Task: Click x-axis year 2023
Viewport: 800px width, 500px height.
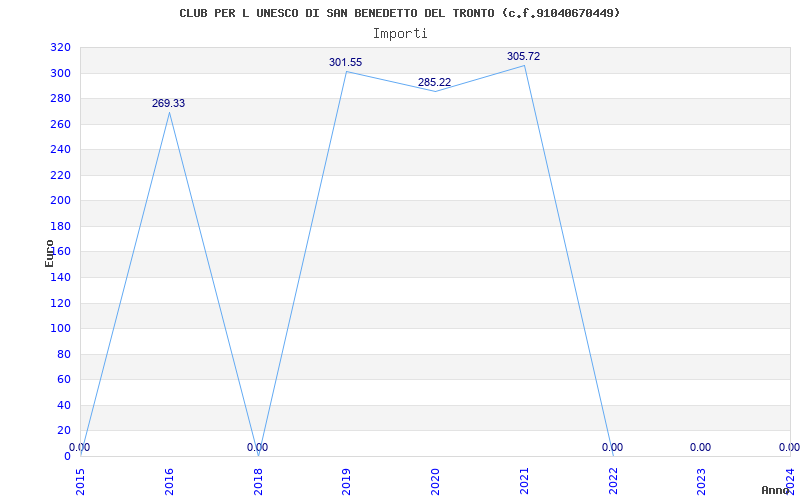Action: (x=702, y=482)
